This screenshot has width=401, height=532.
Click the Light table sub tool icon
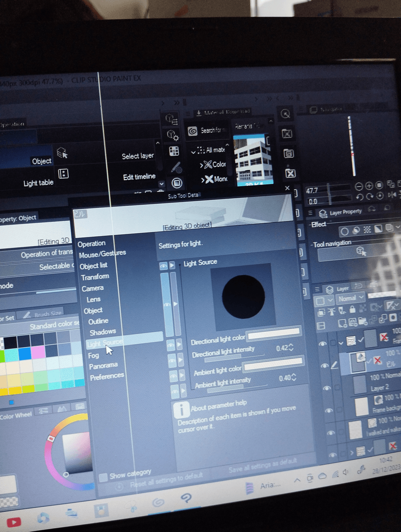63,174
